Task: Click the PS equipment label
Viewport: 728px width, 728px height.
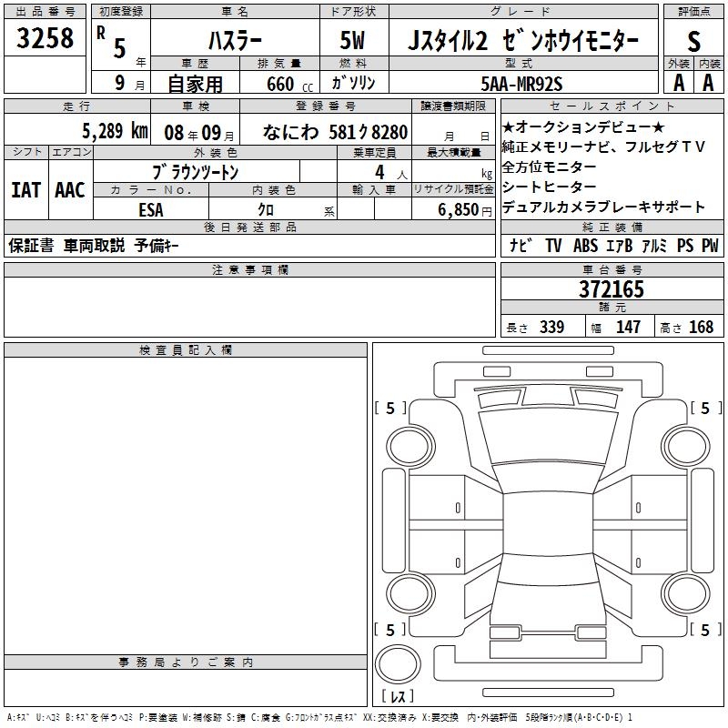Action: tap(685, 246)
